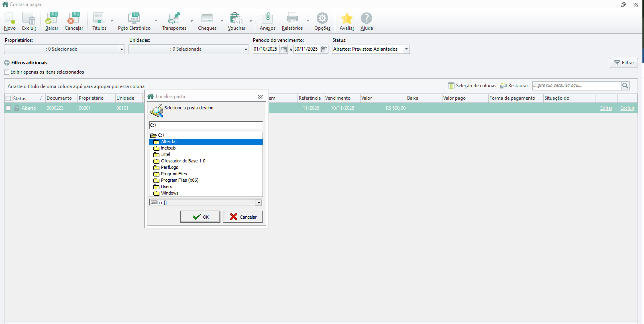Click the Novo toolbar icon
This screenshot has width=644, height=324.
(x=10, y=18)
